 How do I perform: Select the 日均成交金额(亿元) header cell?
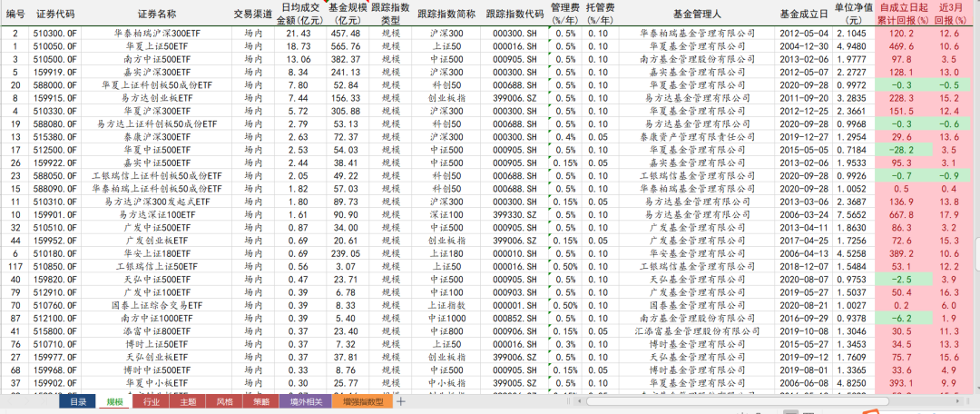tap(299, 13)
